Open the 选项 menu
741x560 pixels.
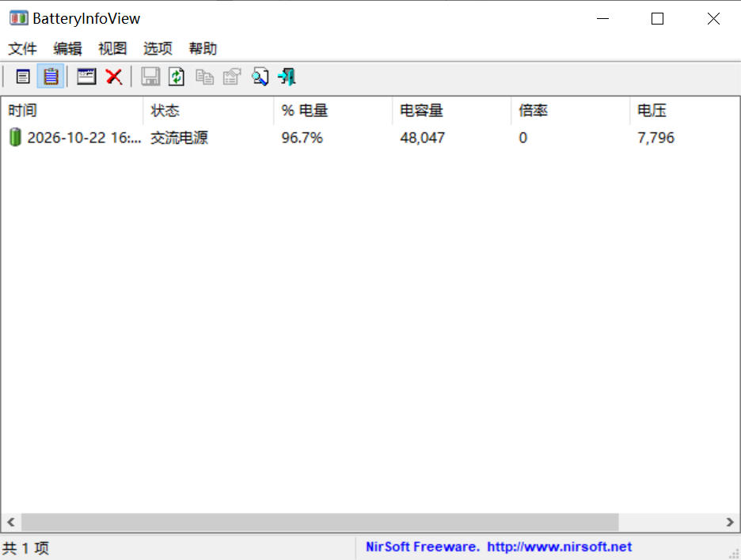click(158, 48)
